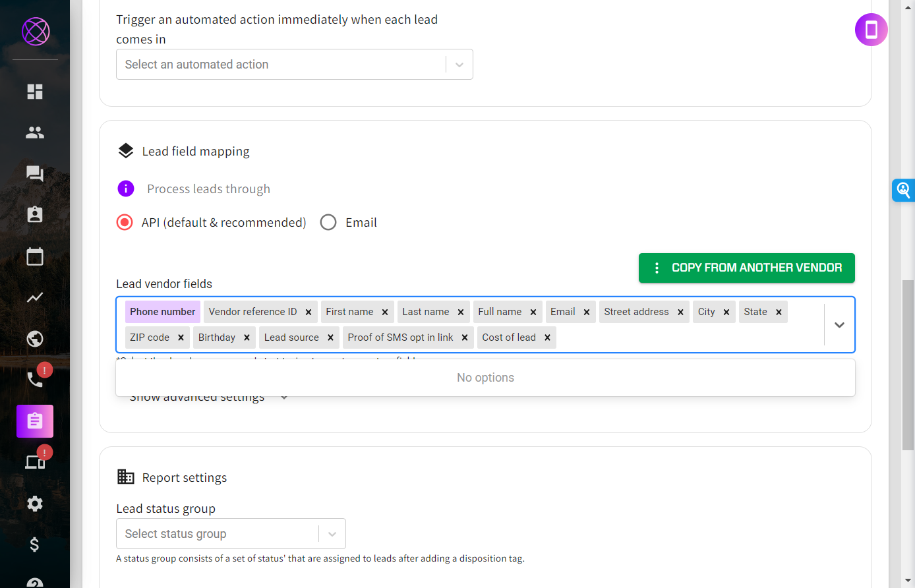Click the page vertical scrollbar thumb

(x=908, y=365)
